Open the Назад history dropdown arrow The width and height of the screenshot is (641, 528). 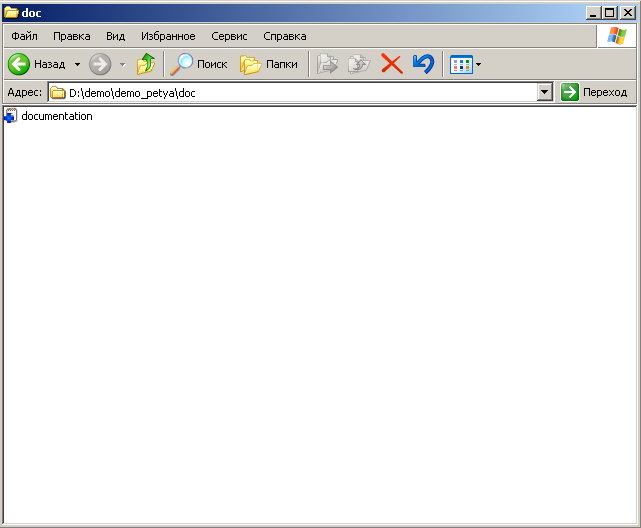click(77, 64)
